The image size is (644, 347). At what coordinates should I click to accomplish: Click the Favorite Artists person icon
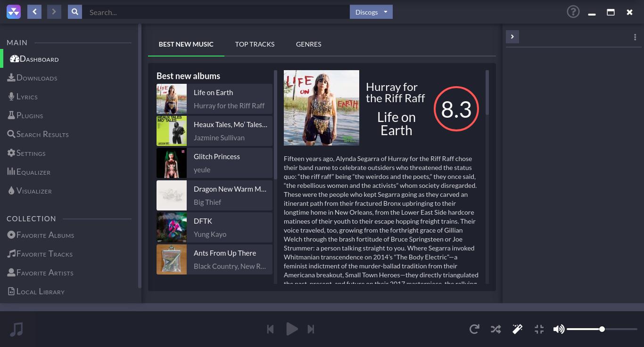[x=11, y=272]
